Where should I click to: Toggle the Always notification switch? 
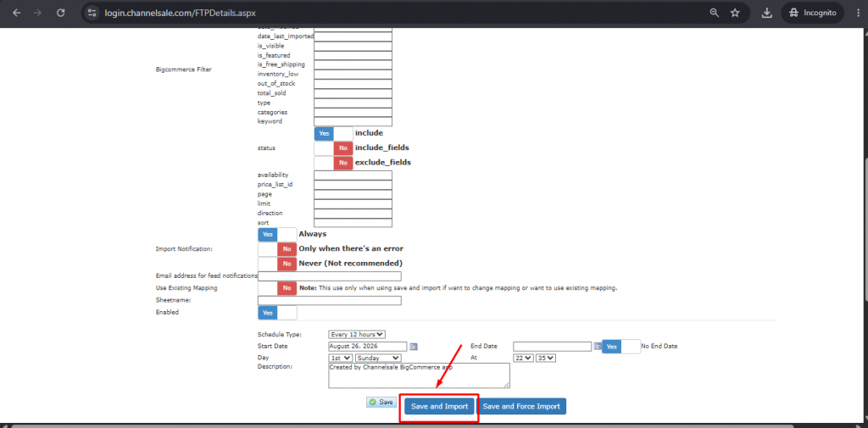(277, 234)
